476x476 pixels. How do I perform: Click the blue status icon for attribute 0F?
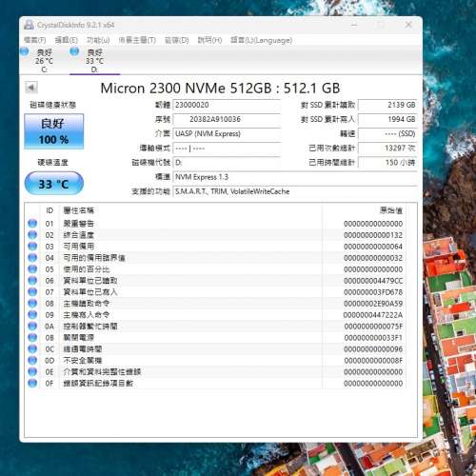[32, 384]
